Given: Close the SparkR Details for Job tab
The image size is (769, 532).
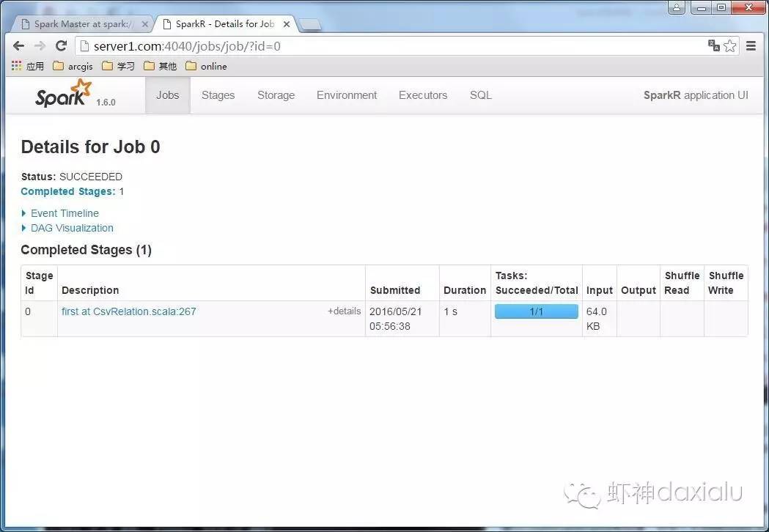Looking at the screenshot, I should coord(287,24).
